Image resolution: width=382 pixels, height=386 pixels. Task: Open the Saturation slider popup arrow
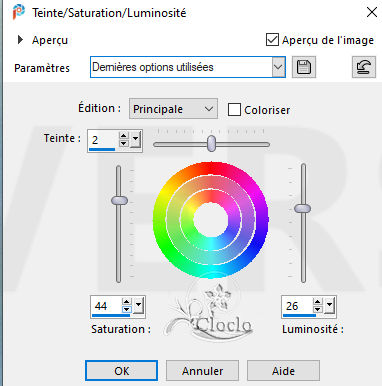coord(138,306)
